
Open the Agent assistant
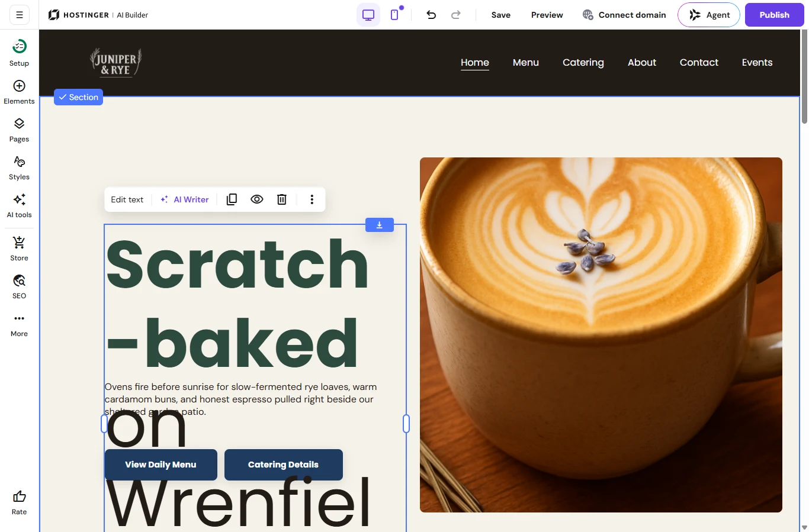(709, 15)
